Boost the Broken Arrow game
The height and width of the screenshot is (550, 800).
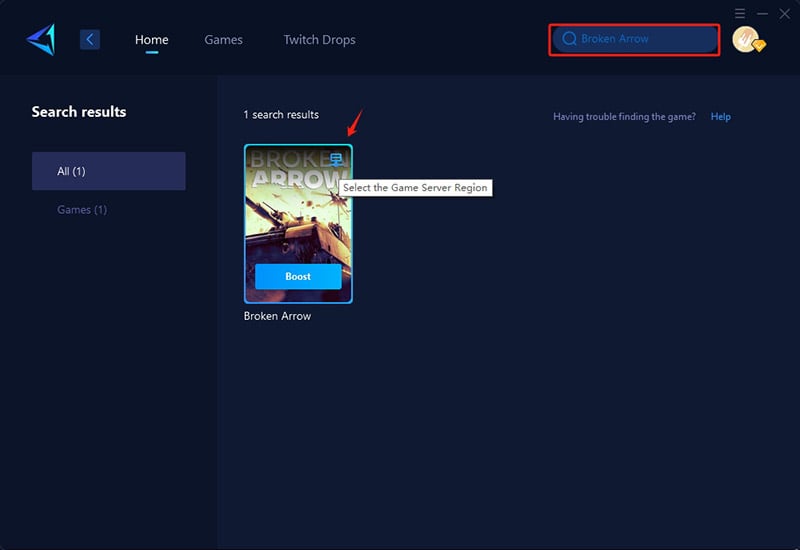coord(298,277)
